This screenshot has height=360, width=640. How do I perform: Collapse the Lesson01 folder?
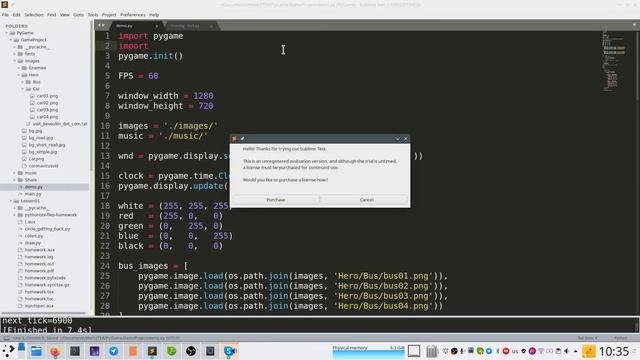pos(11,201)
